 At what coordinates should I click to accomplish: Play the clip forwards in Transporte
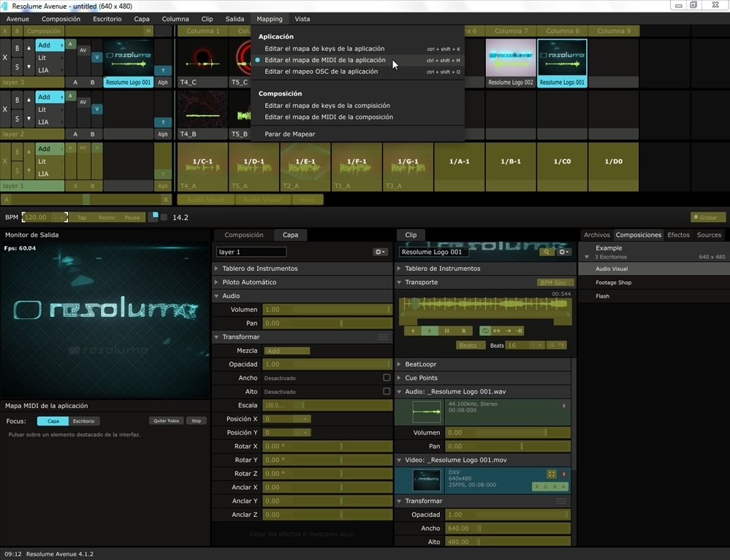click(430, 331)
